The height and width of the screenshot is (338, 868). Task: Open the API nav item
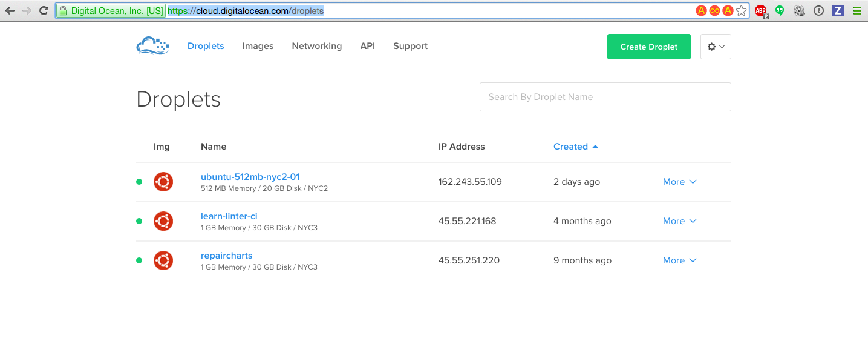[367, 46]
